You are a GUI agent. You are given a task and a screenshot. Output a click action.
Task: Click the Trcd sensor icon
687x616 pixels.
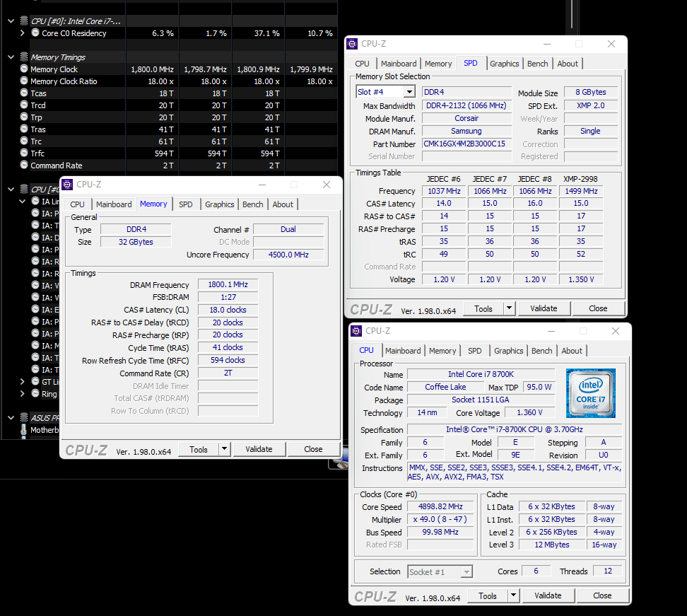tap(24, 105)
